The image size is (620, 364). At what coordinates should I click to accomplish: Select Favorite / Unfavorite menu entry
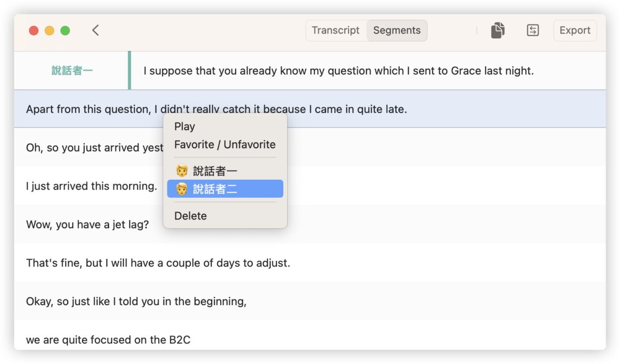click(x=225, y=145)
